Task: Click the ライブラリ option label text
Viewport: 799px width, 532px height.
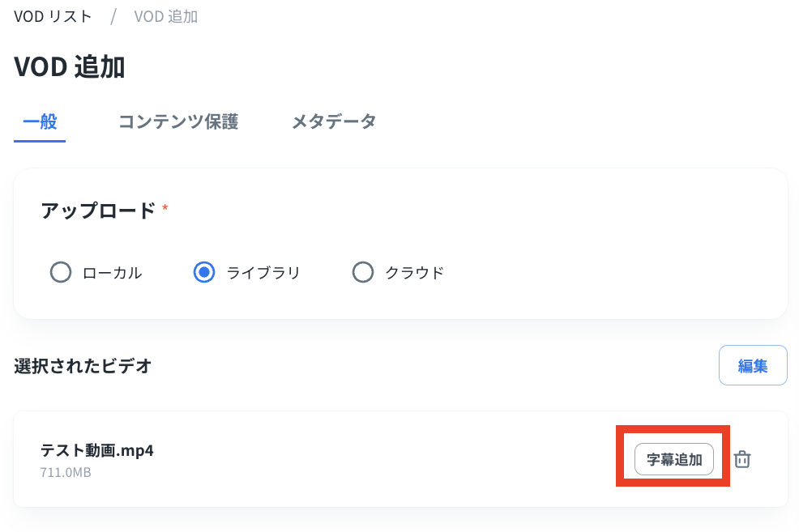Action: pos(263,273)
